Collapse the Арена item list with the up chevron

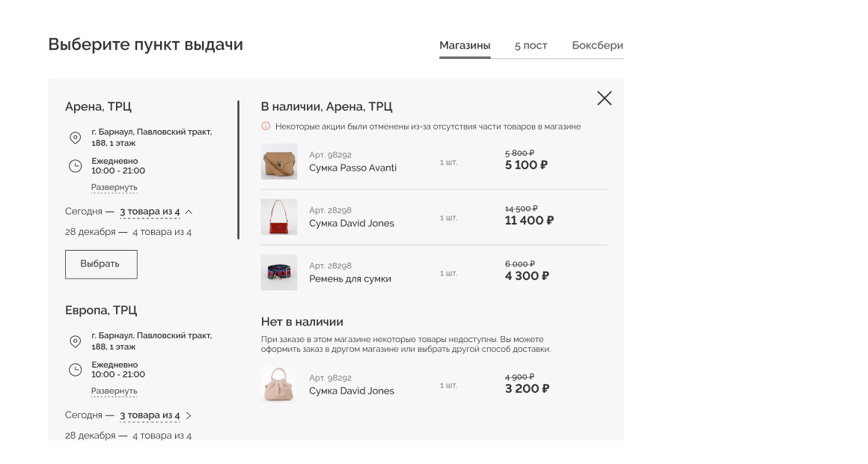(189, 212)
